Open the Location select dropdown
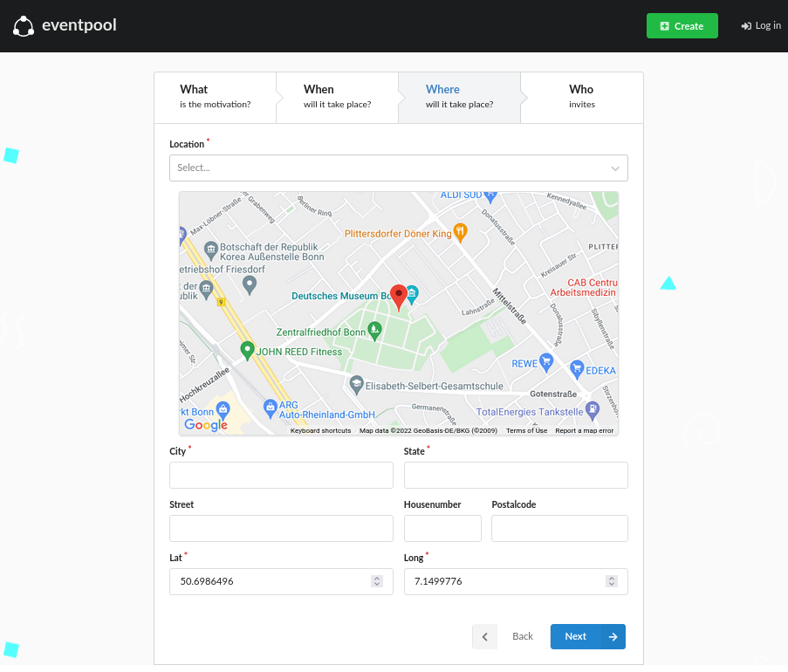Image resolution: width=788 pixels, height=672 pixels. pos(398,168)
